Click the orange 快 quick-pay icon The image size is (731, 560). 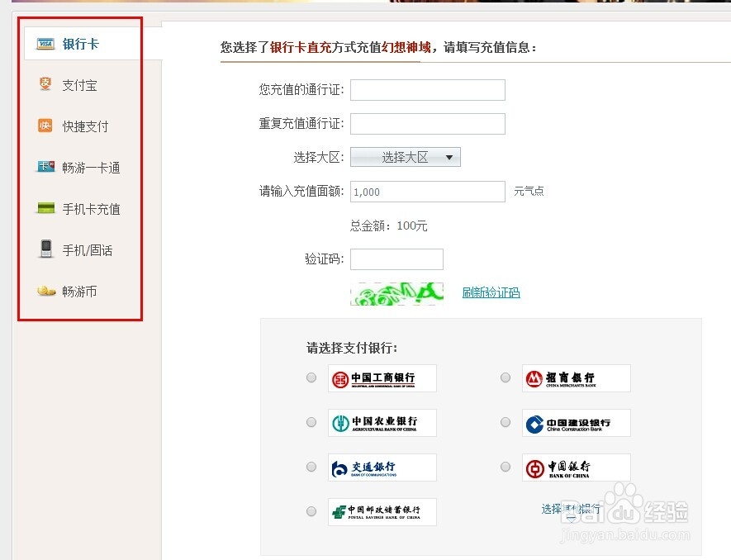(x=45, y=126)
